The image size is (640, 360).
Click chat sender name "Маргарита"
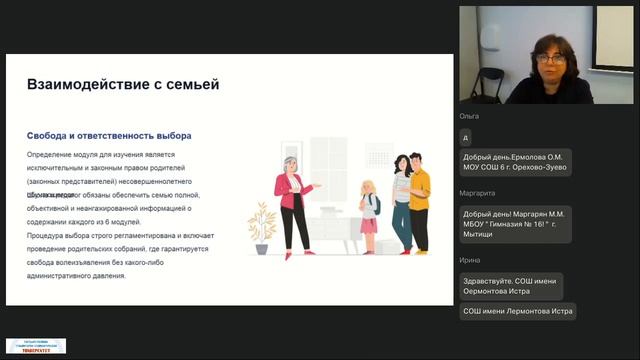click(477, 193)
